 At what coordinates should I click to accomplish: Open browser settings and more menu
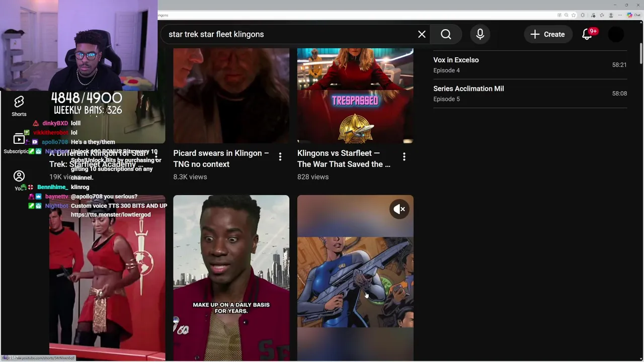click(620, 15)
